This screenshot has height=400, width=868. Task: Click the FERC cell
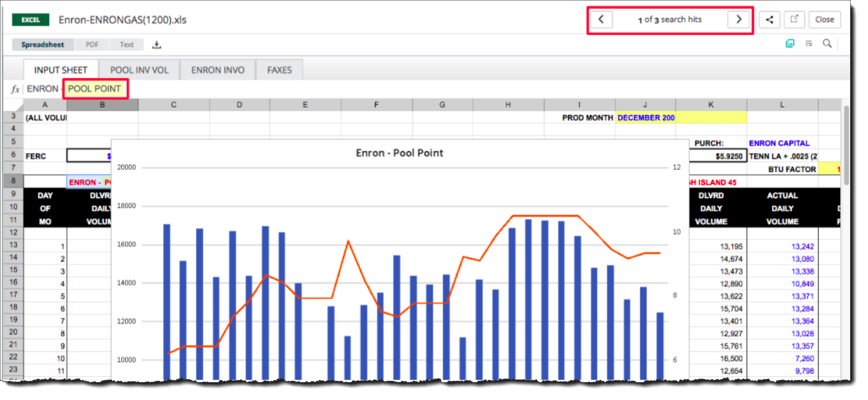45,156
